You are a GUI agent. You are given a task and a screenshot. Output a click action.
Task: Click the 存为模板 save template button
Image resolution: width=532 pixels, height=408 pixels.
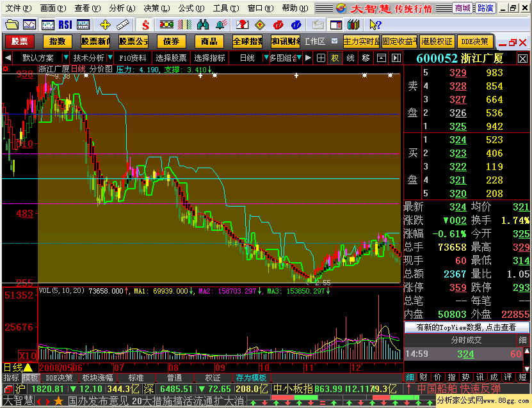coord(251,377)
